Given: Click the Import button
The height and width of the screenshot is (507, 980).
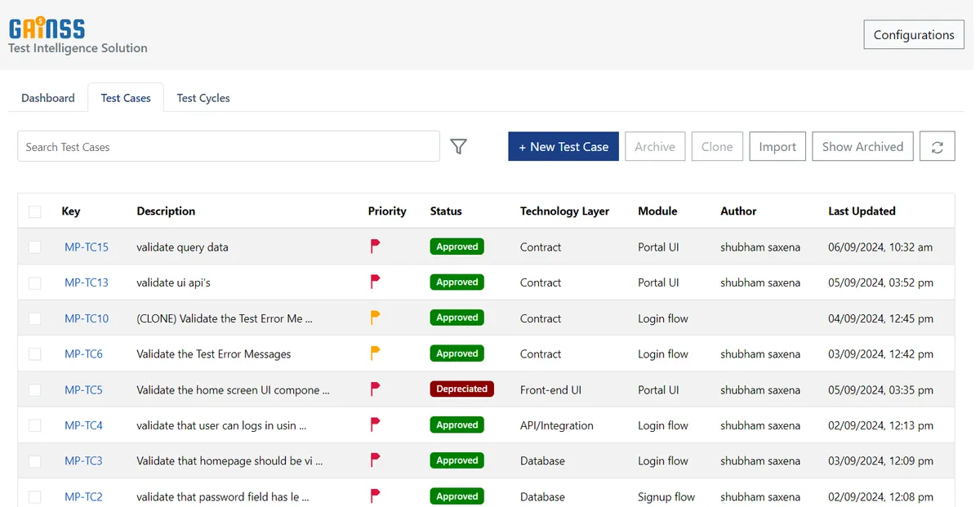Looking at the screenshot, I should (777, 147).
